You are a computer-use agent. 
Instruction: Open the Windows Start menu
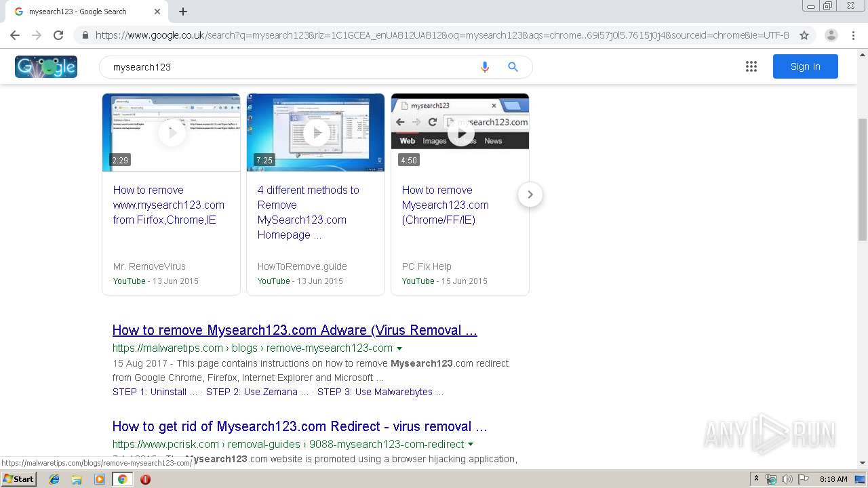coord(19,479)
